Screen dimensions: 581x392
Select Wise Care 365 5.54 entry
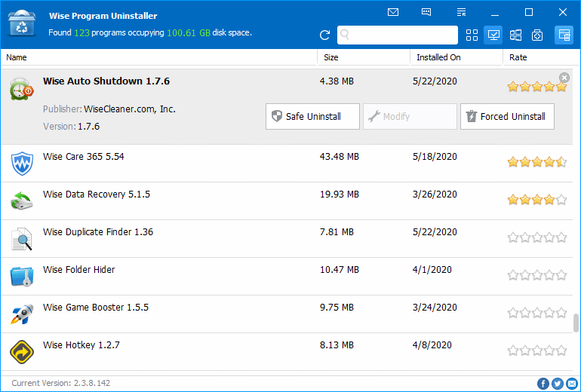tap(287, 164)
